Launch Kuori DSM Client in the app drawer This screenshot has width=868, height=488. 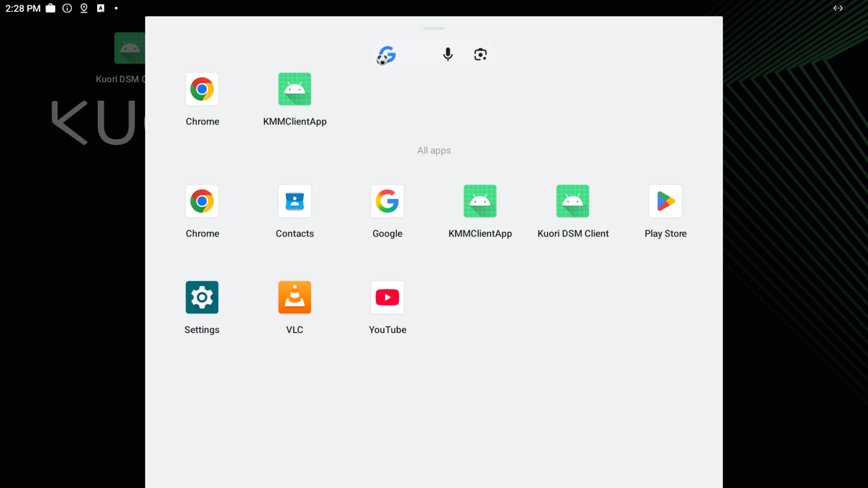[572, 201]
